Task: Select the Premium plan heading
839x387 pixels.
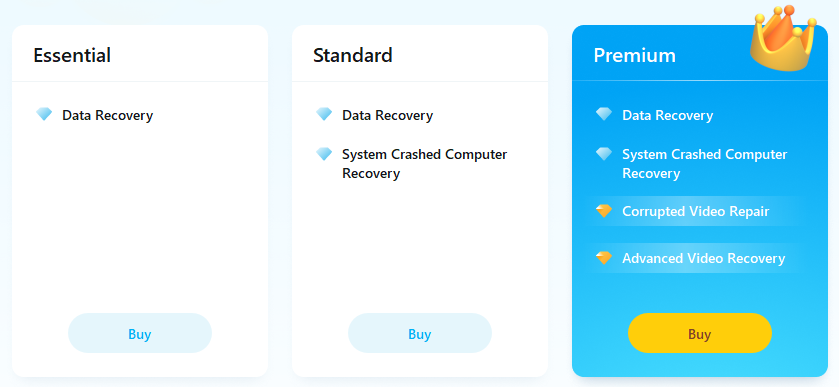Action: click(635, 55)
